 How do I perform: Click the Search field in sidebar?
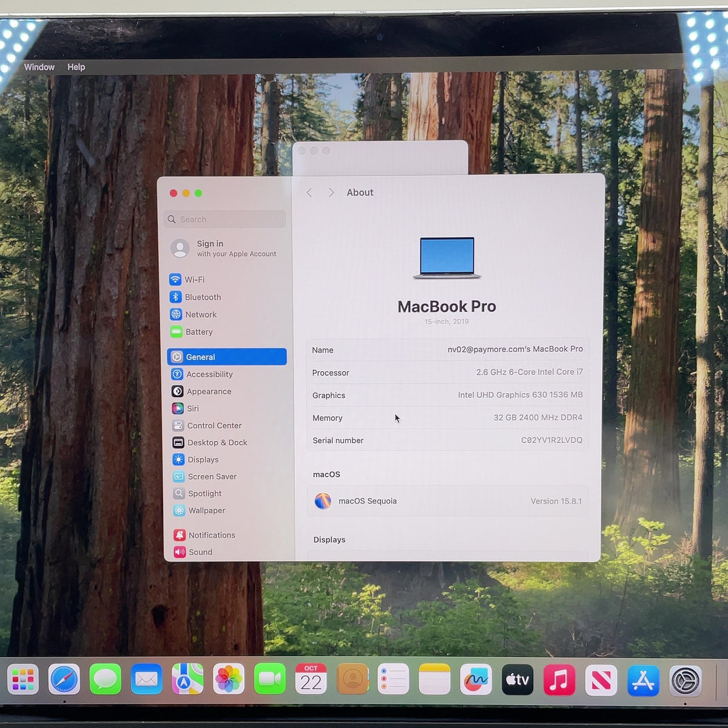[x=224, y=219]
